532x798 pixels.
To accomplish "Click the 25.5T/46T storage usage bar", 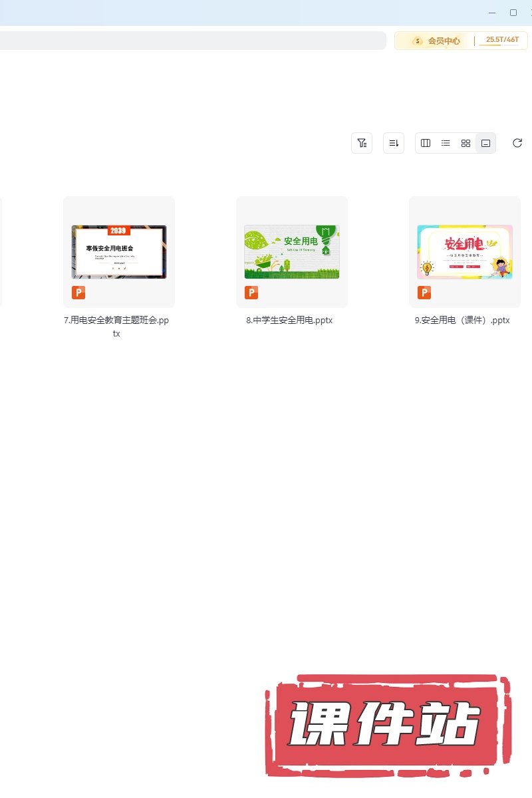I will click(x=501, y=41).
